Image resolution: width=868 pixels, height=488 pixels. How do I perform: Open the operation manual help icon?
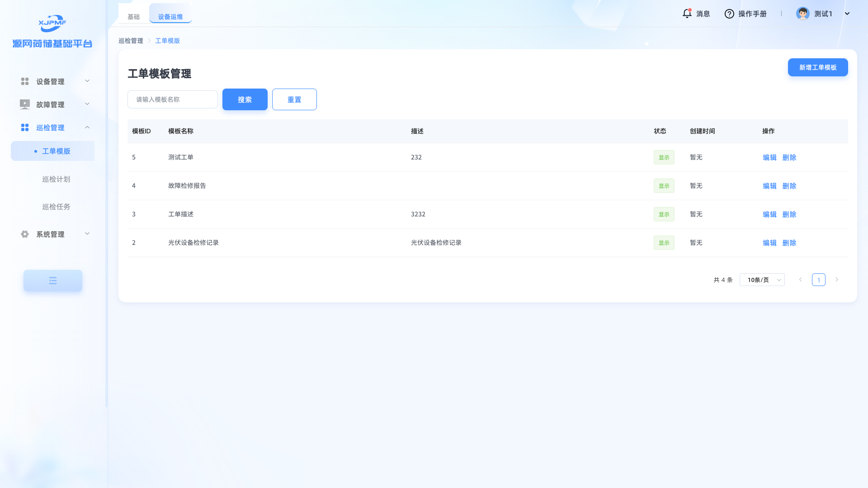(729, 14)
